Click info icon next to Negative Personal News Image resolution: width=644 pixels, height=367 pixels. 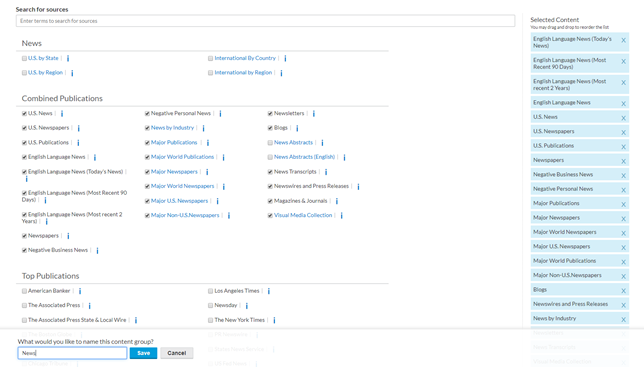(x=220, y=114)
